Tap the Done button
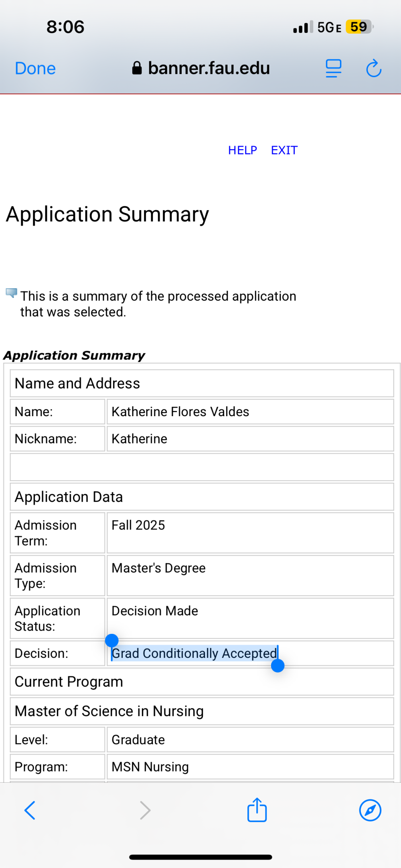The image size is (401, 868). point(35,69)
